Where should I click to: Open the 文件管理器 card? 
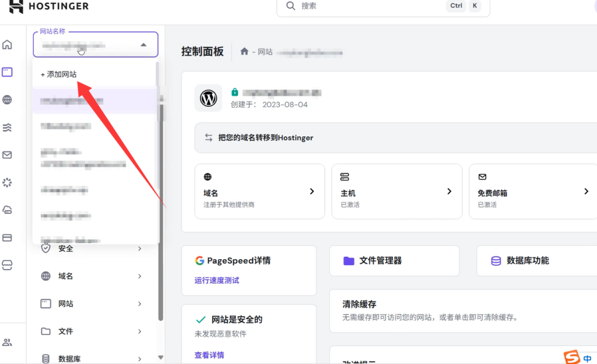coord(394,261)
